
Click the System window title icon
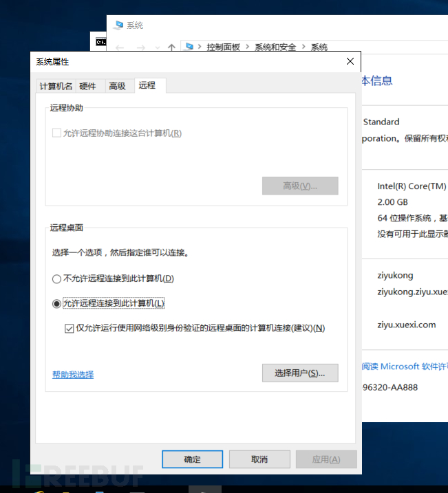(119, 25)
